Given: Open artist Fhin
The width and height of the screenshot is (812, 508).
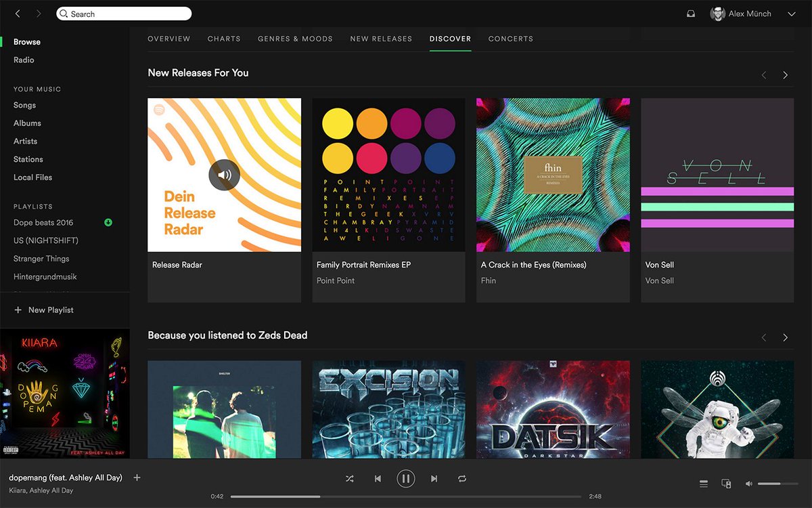Looking at the screenshot, I should pos(489,280).
